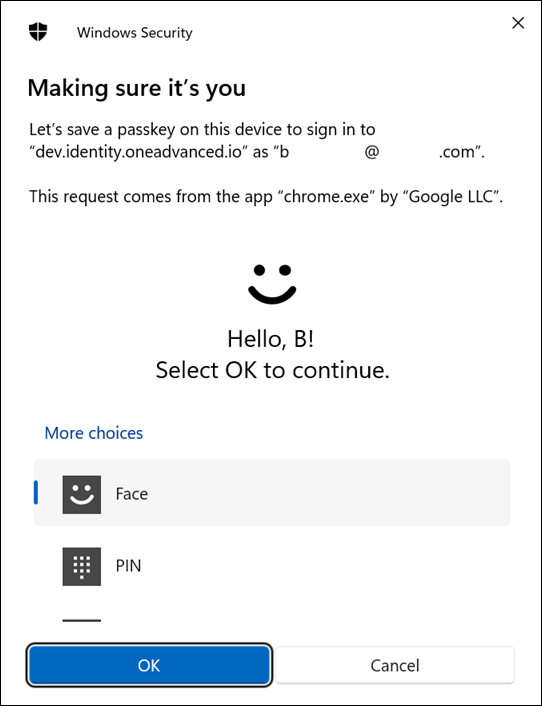Click the "Making sure it's you" heading
This screenshot has width=542, height=706.
pos(136,88)
